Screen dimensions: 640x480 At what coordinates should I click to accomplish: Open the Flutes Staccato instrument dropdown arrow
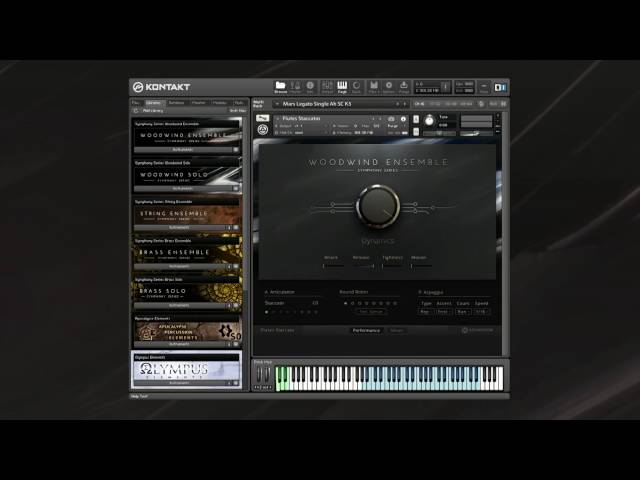pos(278,119)
